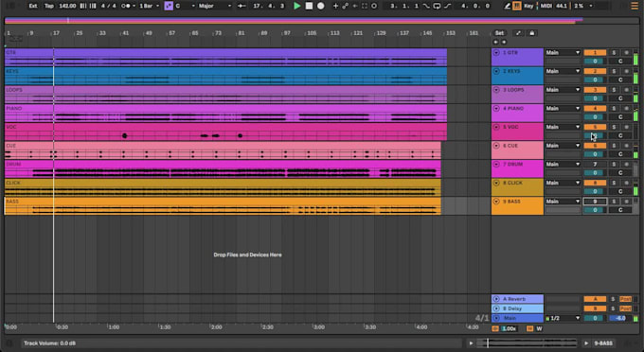Open the Major scale name dropdown
Screen dimensions: 644x352
[215, 6]
